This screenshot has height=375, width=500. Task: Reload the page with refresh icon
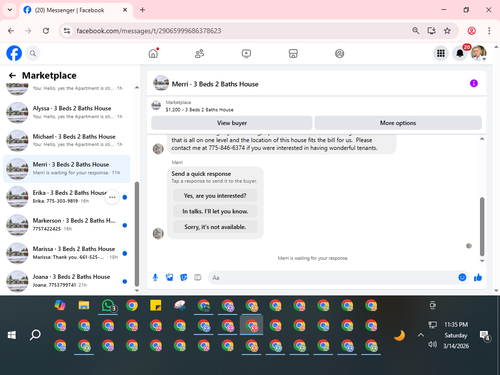(46, 31)
